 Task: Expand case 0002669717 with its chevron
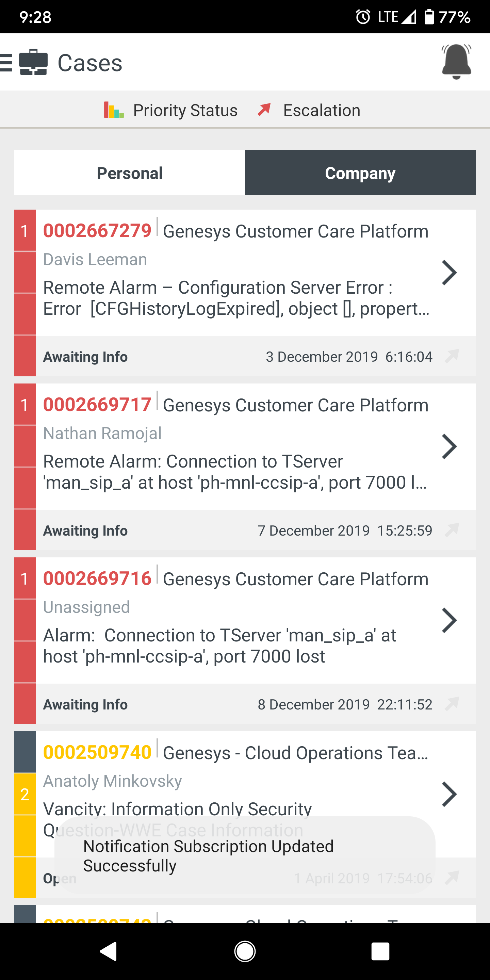pos(449,446)
